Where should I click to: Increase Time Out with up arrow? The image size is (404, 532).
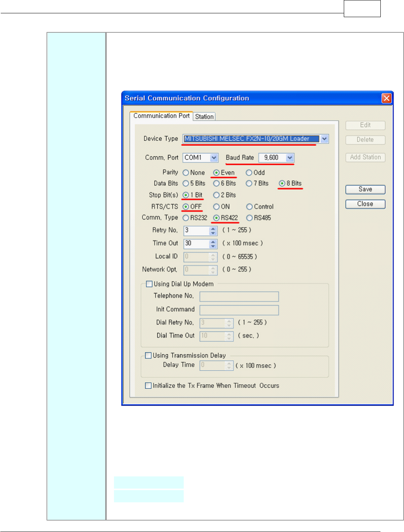213,242
